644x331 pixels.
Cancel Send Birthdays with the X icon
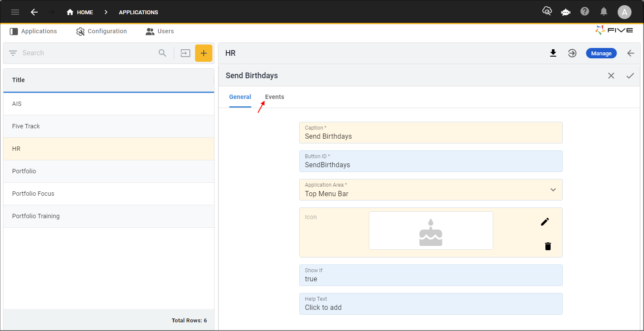point(611,76)
